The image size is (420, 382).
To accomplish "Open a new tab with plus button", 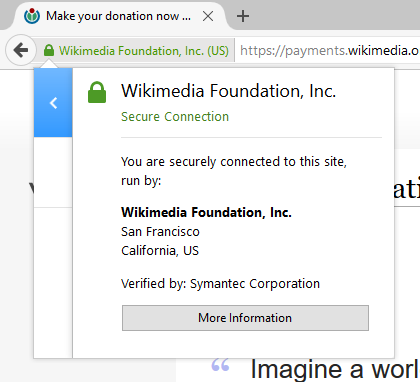I will (243, 16).
